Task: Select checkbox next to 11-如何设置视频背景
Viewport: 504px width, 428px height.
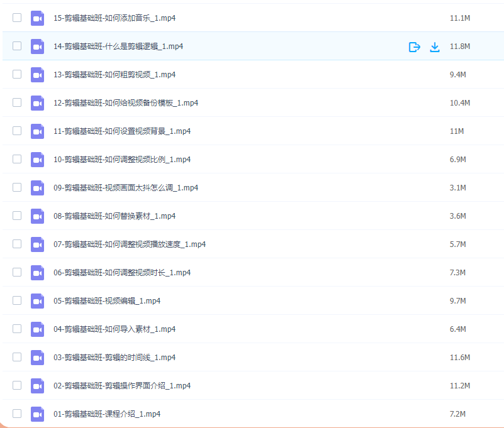Action: tap(17, 131)
